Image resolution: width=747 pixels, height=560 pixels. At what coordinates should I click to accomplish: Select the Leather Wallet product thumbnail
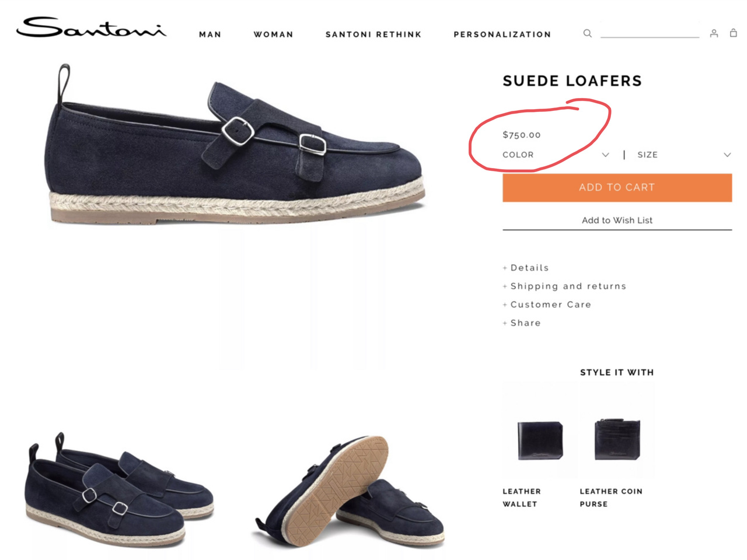coord(540,440)
